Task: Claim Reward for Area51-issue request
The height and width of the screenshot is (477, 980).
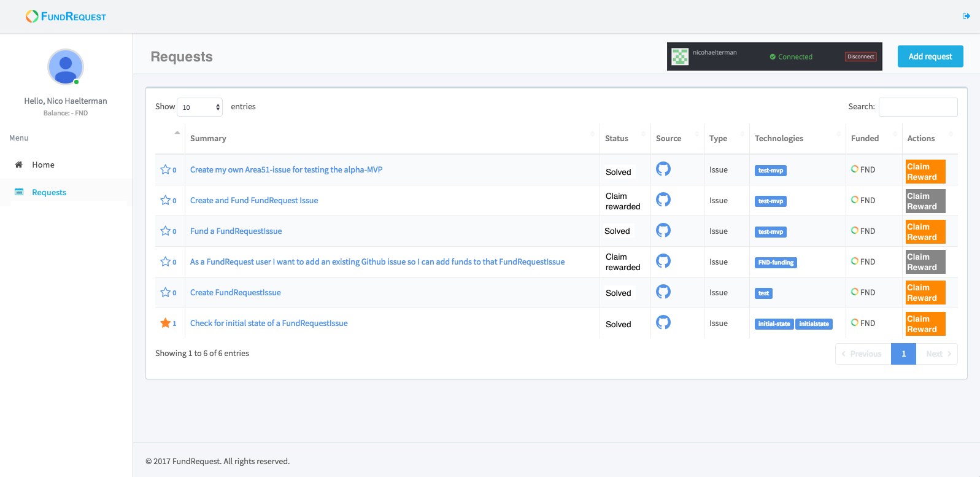Action: [925, 171]
